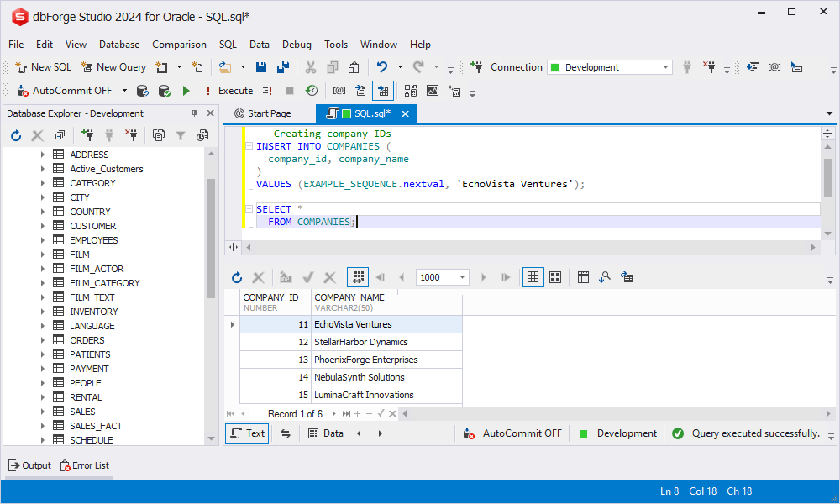
Task: Close the SQL.sql tab
Action: 406,113
